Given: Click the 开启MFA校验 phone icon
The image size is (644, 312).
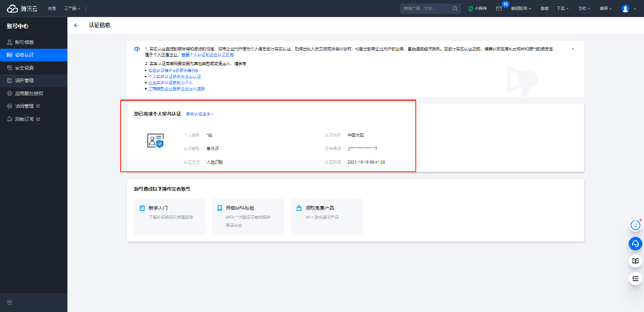Looking at the screenshot, I should (x=220, y=208).
